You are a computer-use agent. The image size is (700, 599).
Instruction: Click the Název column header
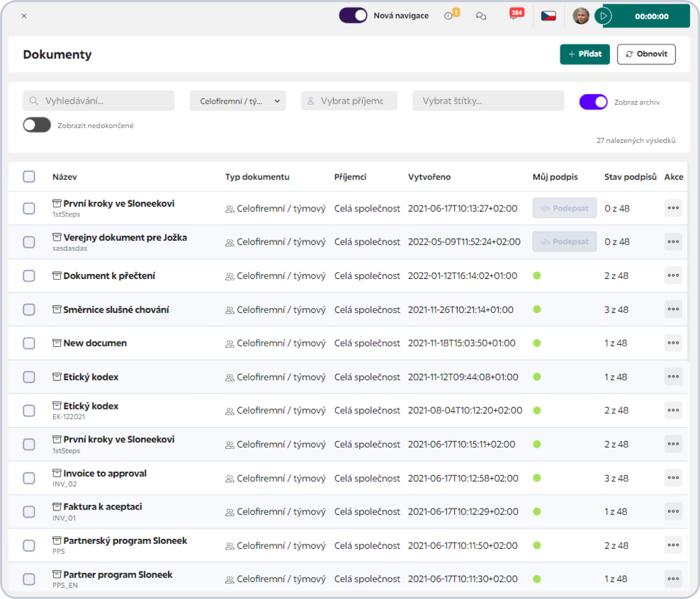click(x=65, y=177)
